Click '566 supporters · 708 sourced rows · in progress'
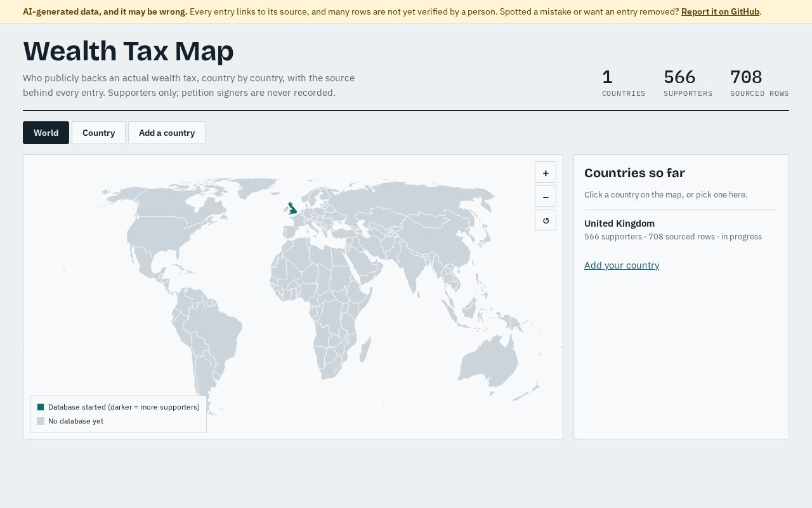Image resolution: width=812 pixels, height=508 pixels. click(x=673, y=237)
